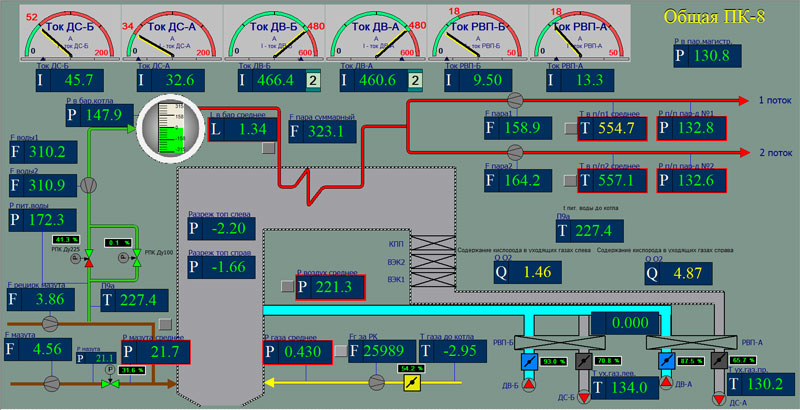Screen dimensions: 800x410
Task: Click flow meter symbol on 2 поток steam line
Action: pyautogui.click(x=517, y=152)
